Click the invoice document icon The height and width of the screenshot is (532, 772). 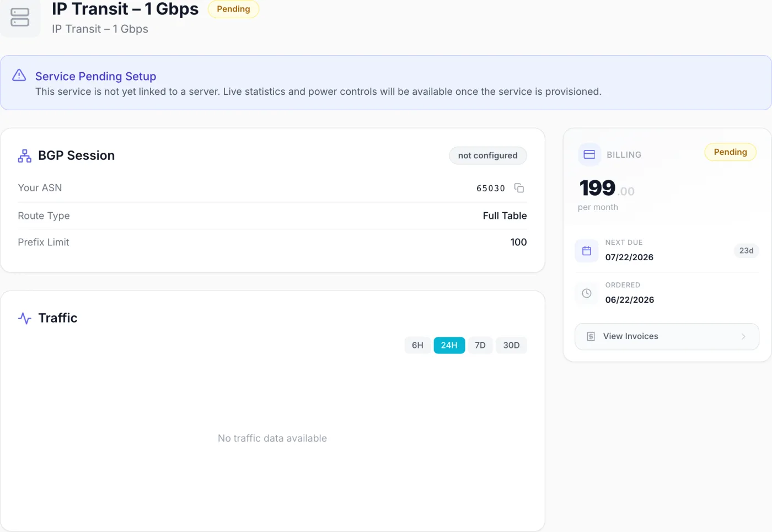pos(591,336)
